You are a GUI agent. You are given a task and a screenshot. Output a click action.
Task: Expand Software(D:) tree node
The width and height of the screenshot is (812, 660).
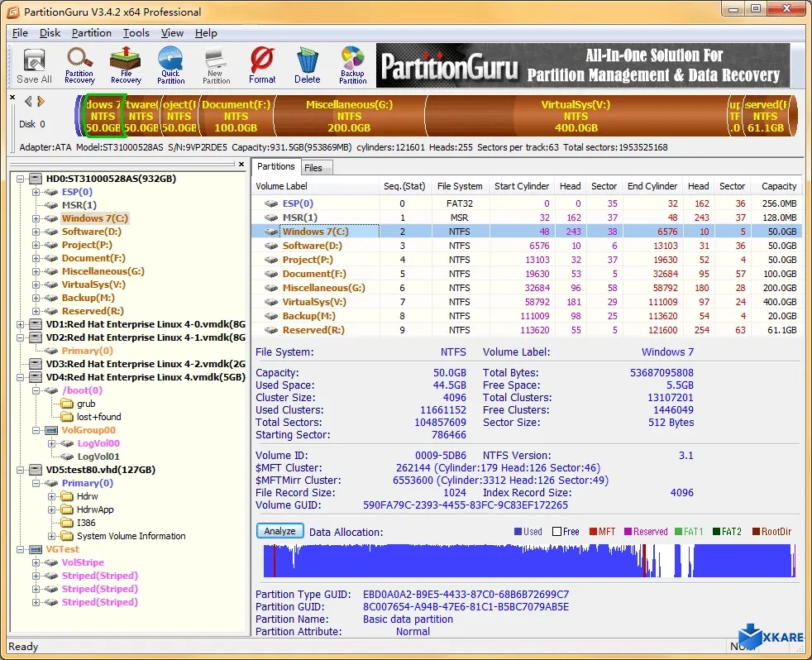(36, 232)
